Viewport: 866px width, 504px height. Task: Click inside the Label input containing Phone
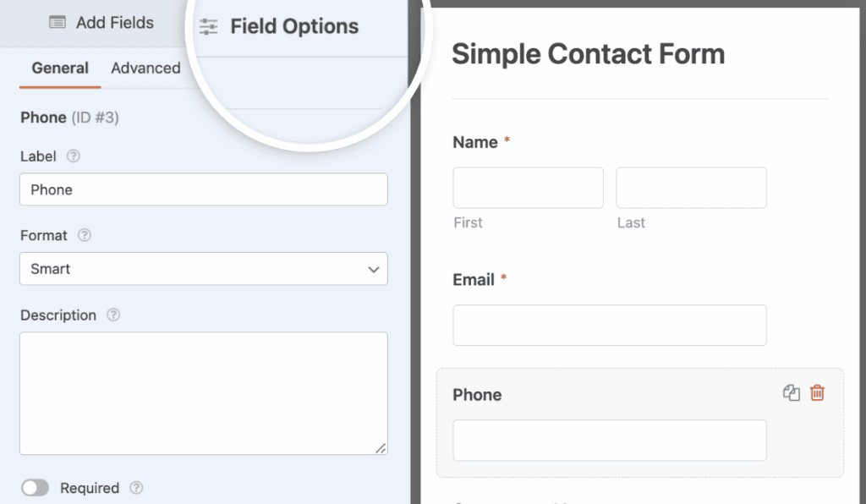click(x=203, y=189)
